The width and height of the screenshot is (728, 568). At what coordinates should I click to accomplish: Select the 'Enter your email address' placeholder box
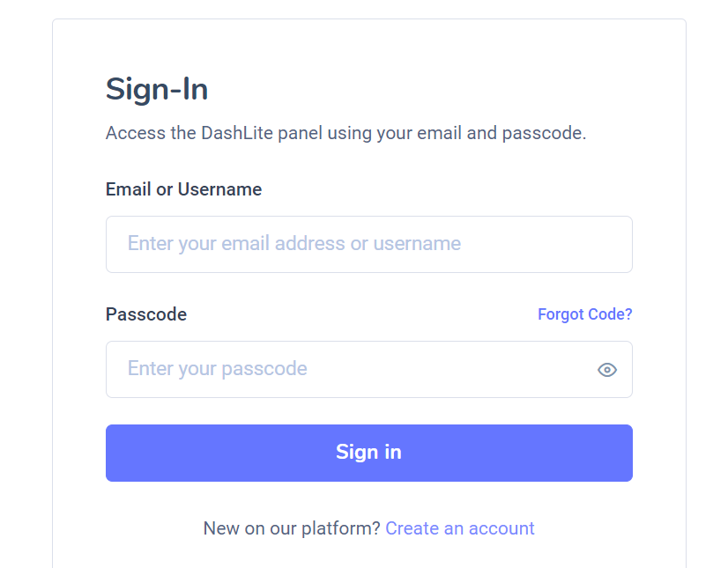tap(368, 244)
